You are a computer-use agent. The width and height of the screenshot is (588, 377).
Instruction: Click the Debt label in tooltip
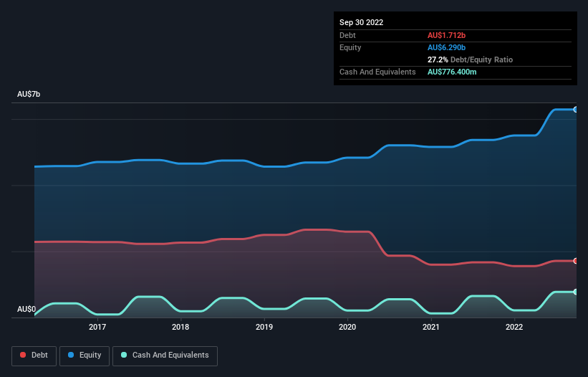(347, 35)
